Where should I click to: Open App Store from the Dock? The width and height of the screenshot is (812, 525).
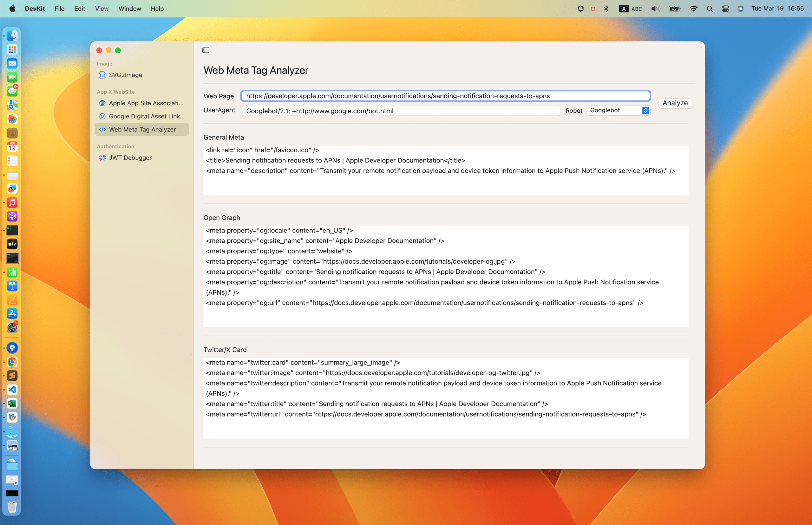[12, 314]
